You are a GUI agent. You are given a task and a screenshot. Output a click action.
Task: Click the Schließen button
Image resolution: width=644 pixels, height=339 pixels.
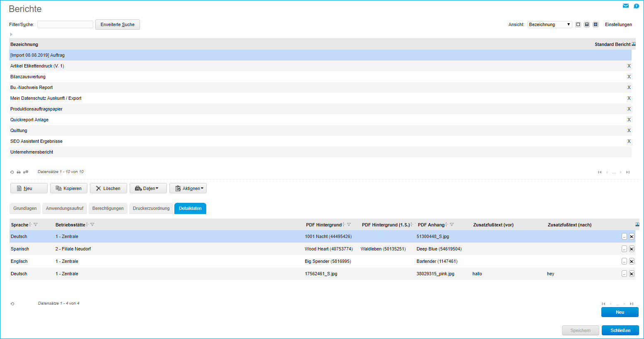[620, 330]
